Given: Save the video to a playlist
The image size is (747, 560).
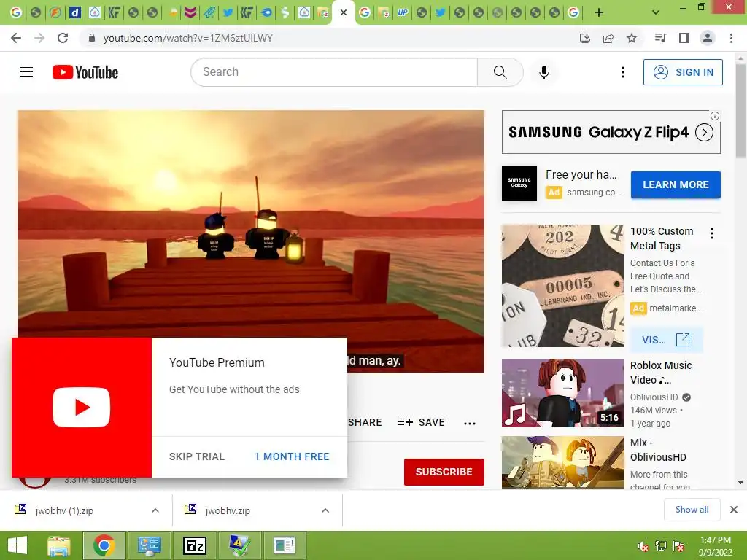Looking at the screenshot, I should click(x=422, y=422).
